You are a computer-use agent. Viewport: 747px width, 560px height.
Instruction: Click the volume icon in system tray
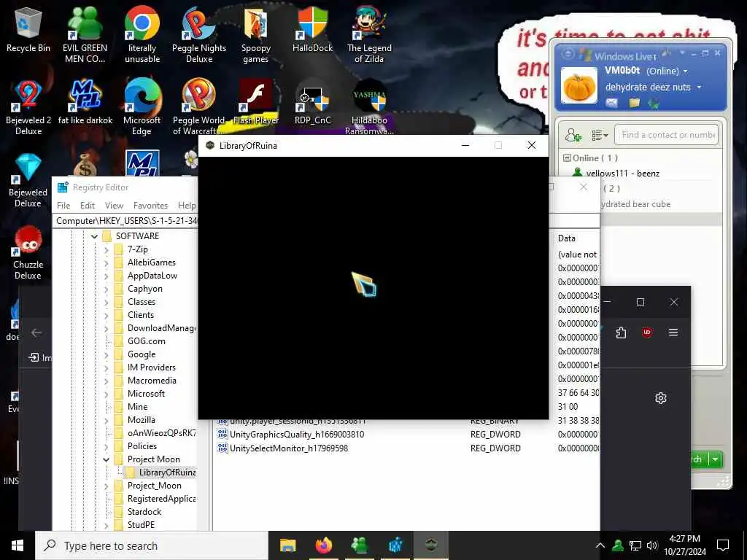click(652, 545)
